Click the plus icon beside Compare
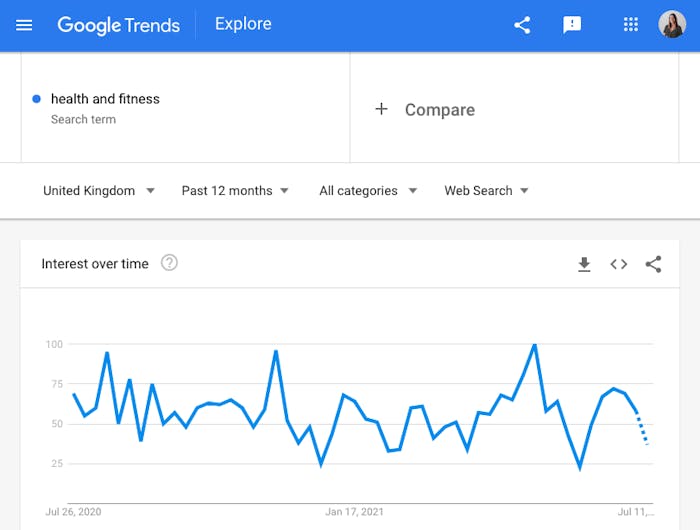 click(381, 109)
